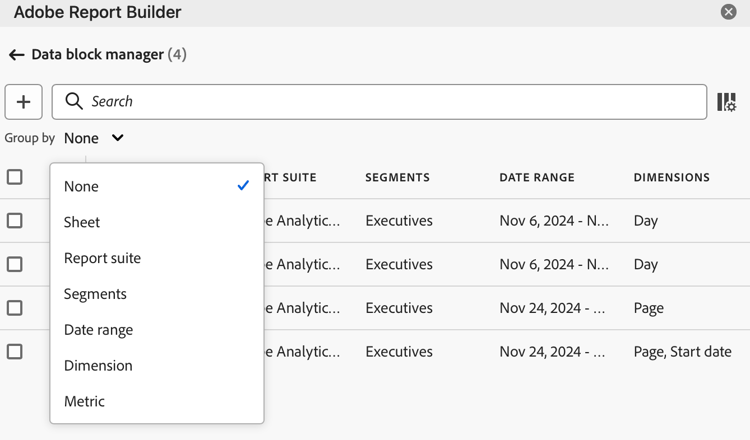Check the first row's checkbox
Screen dimensions: 750x440
pos(15,220)
